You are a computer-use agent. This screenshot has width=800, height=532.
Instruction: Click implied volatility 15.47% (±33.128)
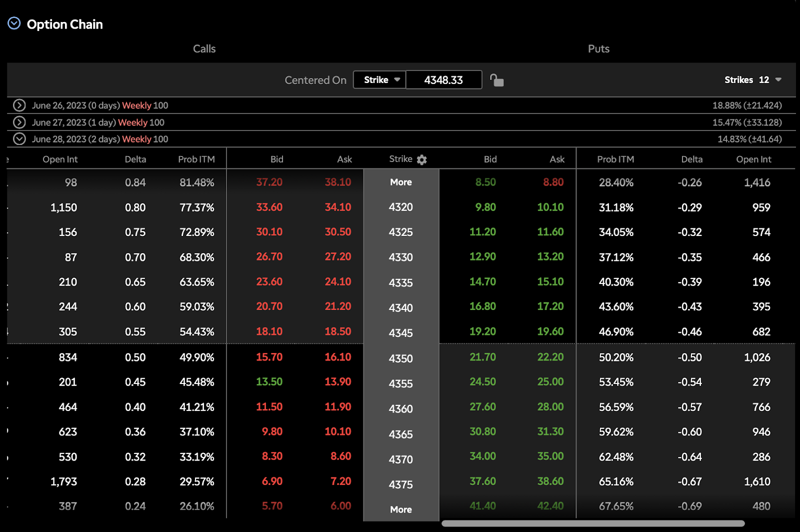(x=747, y=122)
